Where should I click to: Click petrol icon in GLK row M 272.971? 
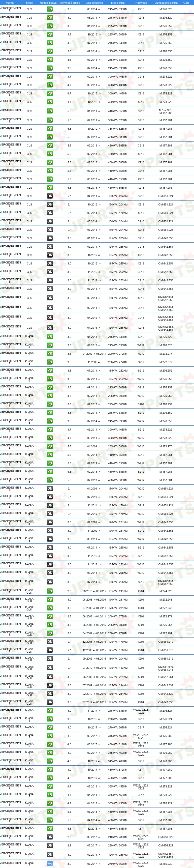50,616
